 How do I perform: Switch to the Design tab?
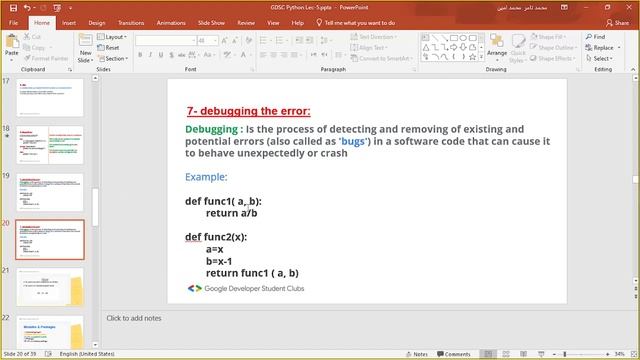(x=97, y=23)
